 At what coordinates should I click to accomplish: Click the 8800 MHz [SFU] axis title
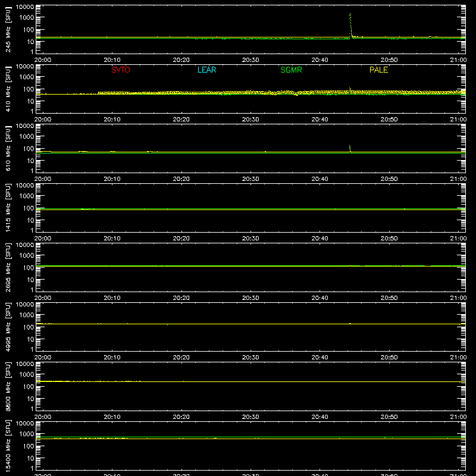pos(8,387)
